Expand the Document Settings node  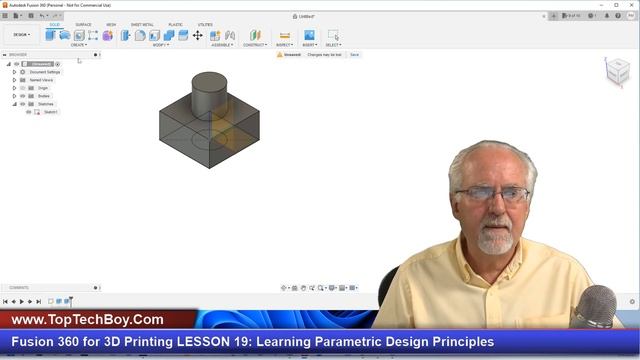point(14,72)
